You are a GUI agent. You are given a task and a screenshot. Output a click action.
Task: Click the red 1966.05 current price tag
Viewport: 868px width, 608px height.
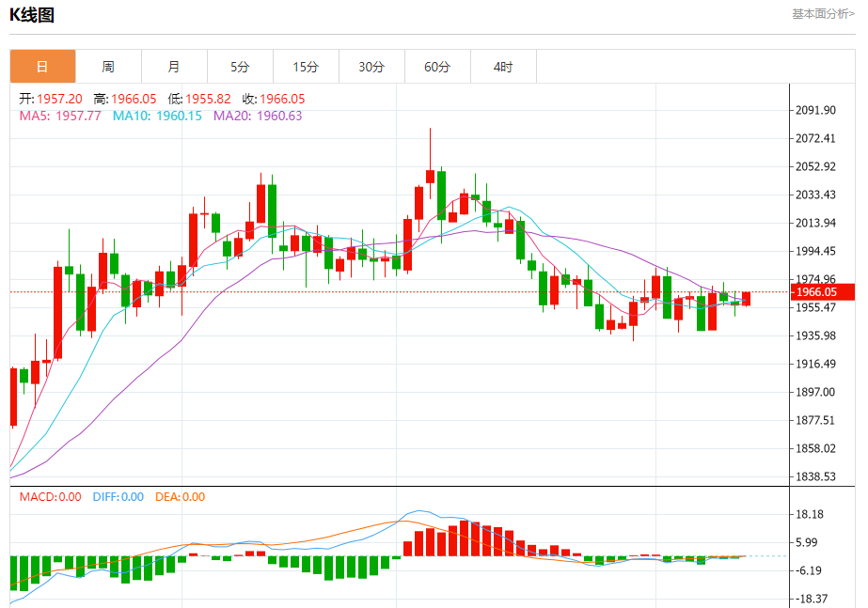tap(823, 292)
